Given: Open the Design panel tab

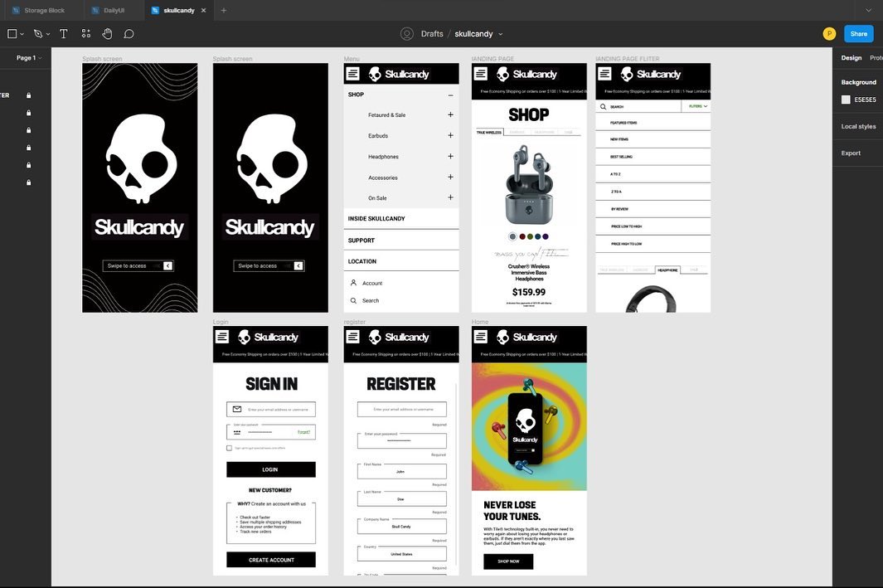Looking at the screenshot, I should tap(851, 57).
